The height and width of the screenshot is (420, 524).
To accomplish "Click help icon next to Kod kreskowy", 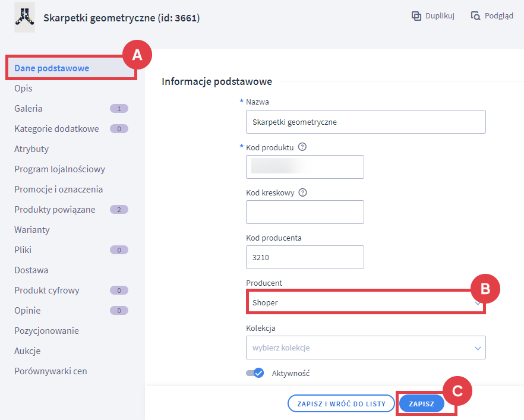I will [303, 192].
